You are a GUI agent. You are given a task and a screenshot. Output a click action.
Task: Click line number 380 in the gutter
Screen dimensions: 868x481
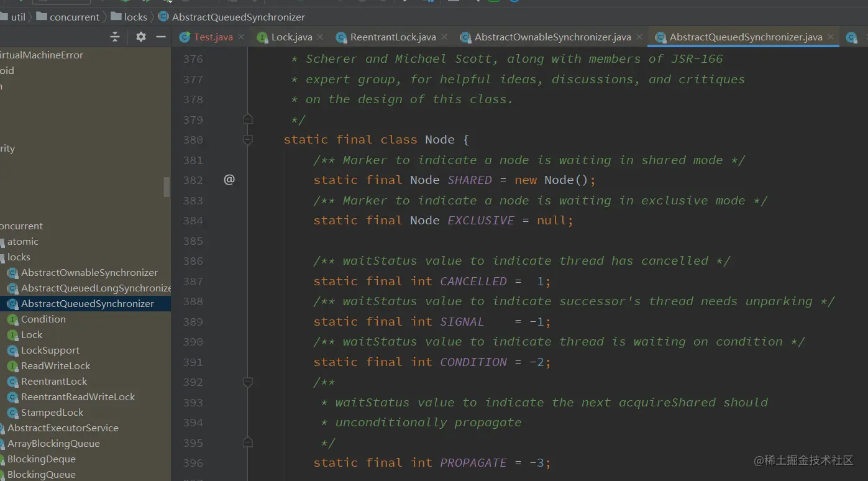(x=193, y=140)
